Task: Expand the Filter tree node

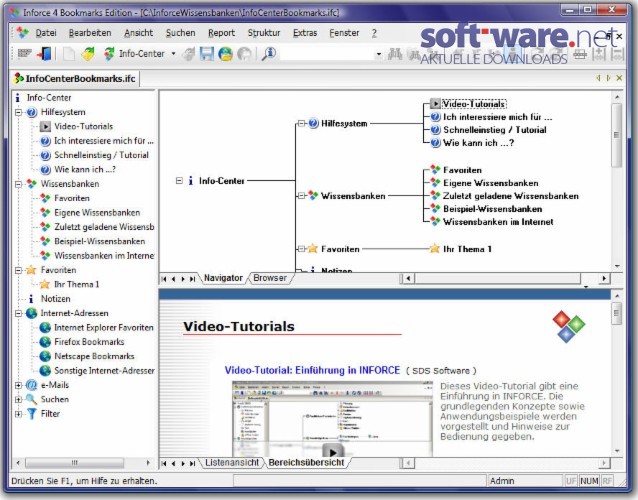Action: click(x=18, y=414)
